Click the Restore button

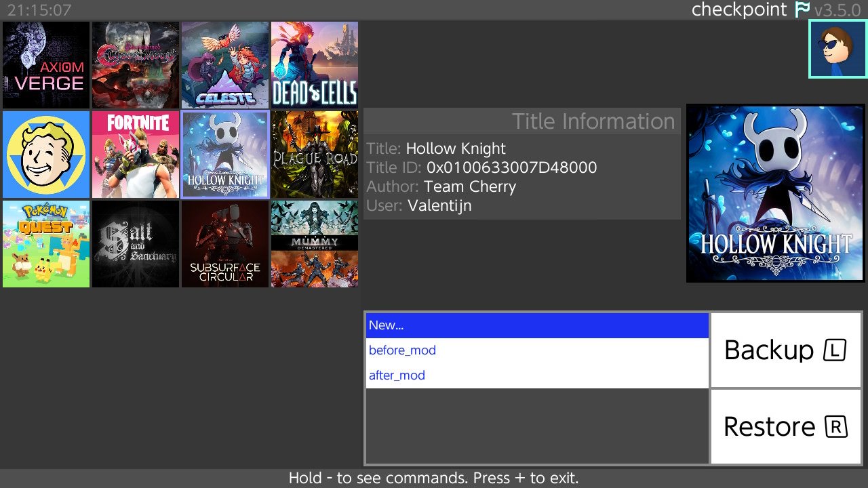(785, 427)
